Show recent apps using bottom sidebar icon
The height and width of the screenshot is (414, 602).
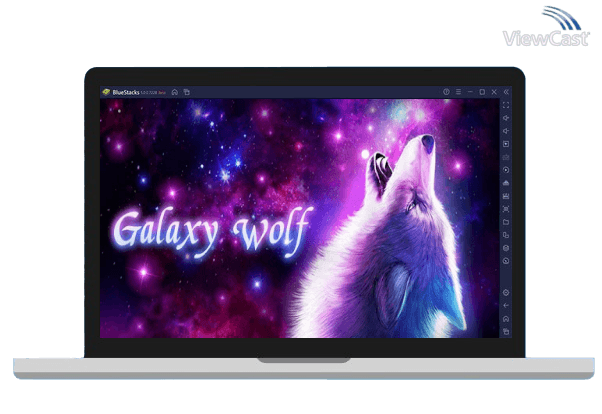(506, 331)
